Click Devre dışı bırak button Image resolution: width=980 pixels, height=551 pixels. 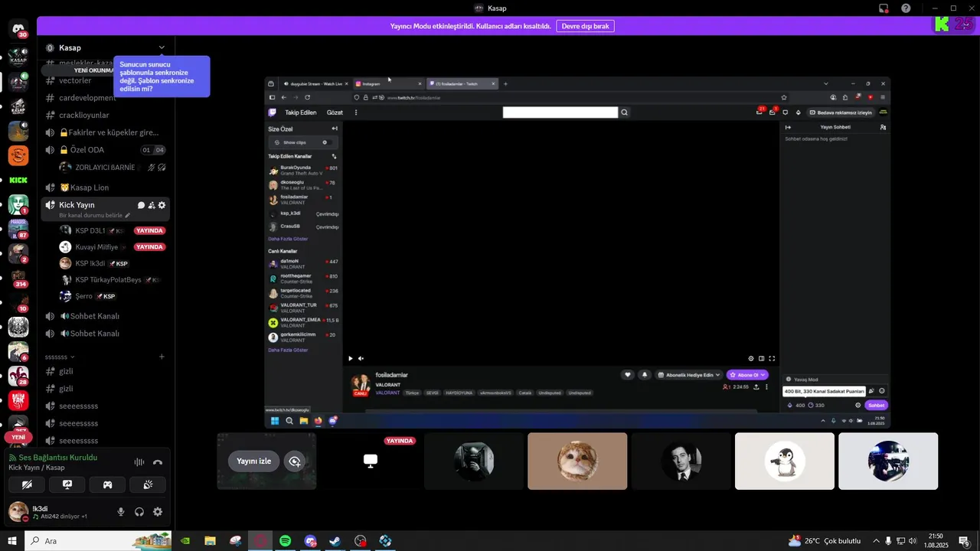pyautogui.click(x=585, y=26)
